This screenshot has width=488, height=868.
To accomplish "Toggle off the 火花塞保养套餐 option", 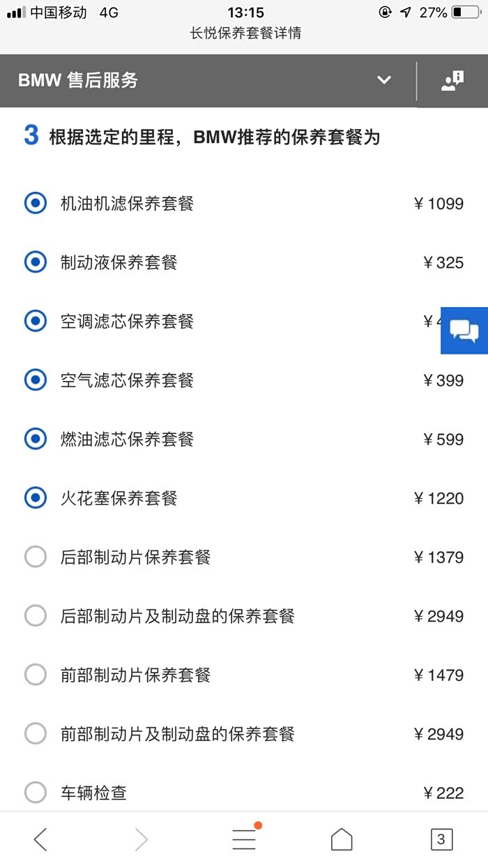I will point(36,498).
